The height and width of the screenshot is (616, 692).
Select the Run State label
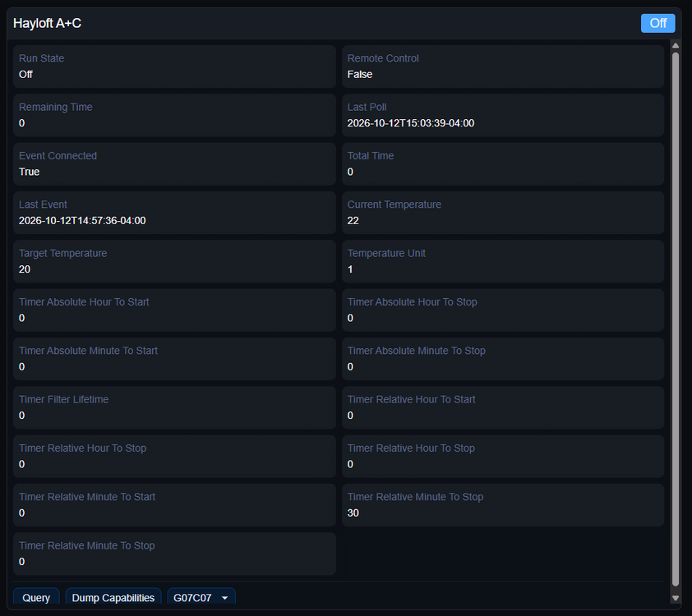(x=41, y=58)
